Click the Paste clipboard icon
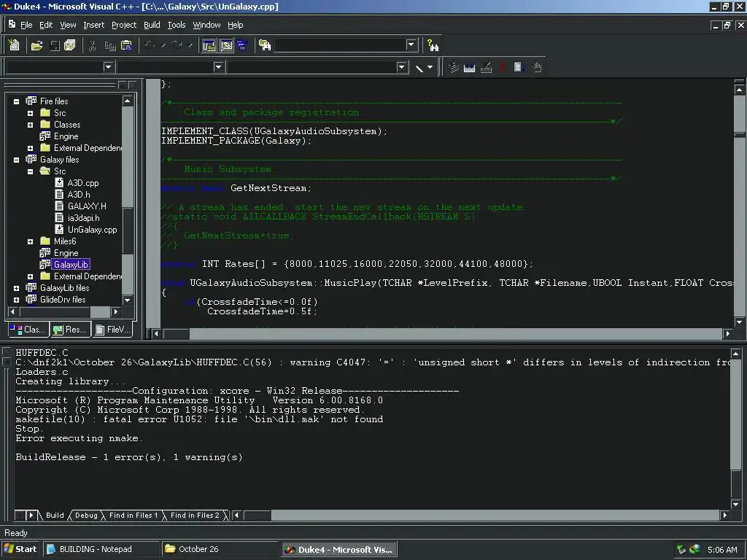Image resolution: width=747 pixels, height=560 pixels. pos(126,45)
